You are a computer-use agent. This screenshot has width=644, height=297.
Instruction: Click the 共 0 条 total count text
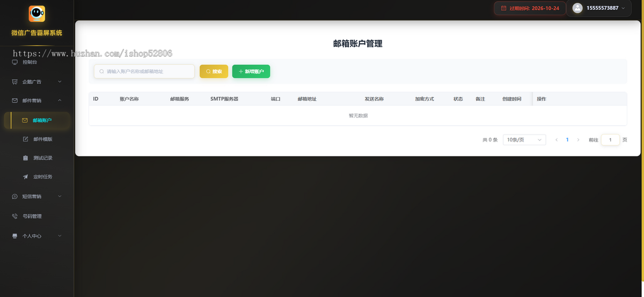click(490, 140)
